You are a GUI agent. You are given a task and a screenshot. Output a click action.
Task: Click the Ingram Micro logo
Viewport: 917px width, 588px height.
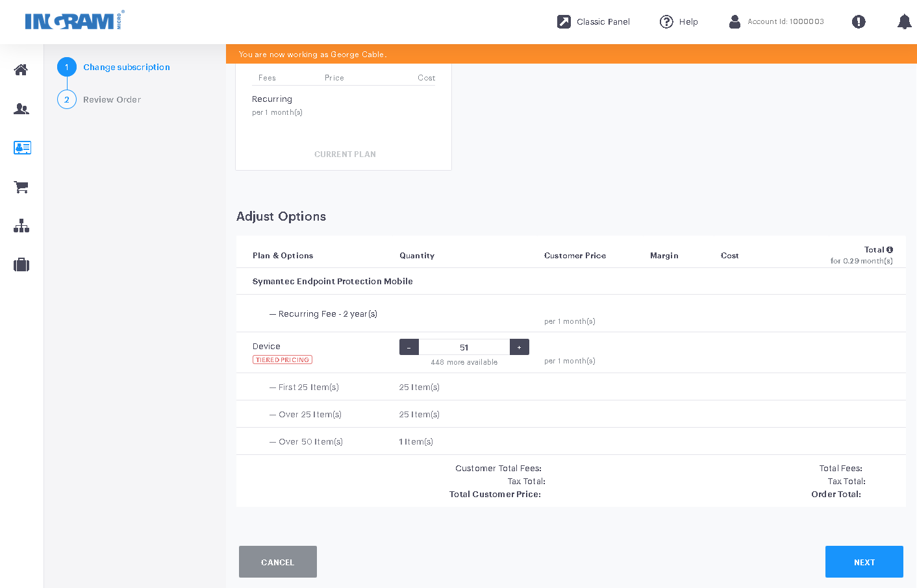coord(75,21)
